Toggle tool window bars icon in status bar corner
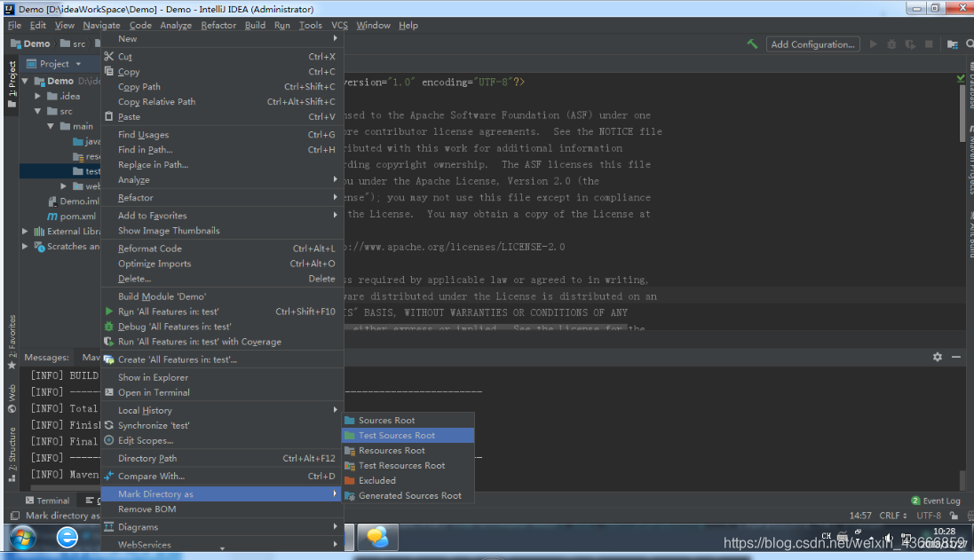The width and height of the screenshot is (974, 560). (x=15, y=516)
